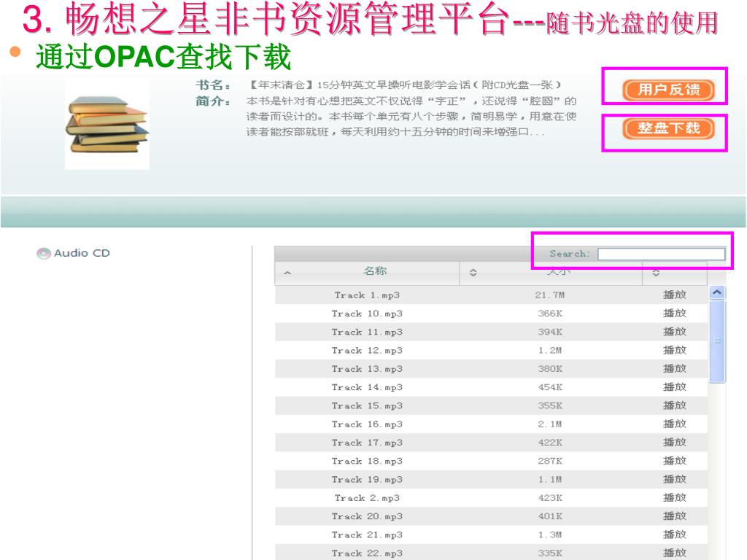Click the 287K size cell
Viewport: 747px width, 560px height.
(550, 461)
